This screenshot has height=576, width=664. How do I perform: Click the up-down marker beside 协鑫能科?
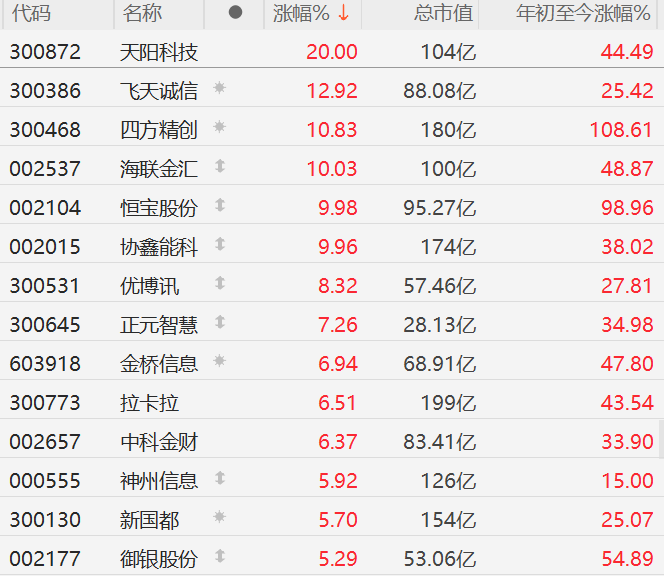pyautogui.click(x=219, y=244)
